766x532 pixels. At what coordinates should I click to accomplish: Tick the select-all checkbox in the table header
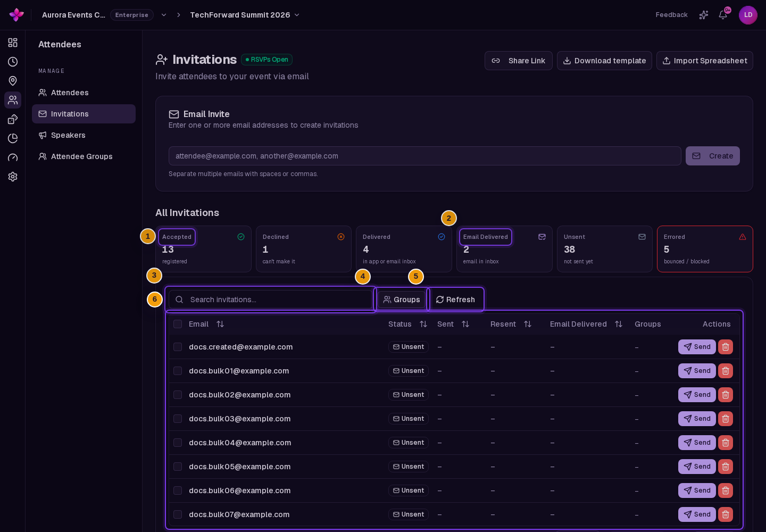click(178, 324)
